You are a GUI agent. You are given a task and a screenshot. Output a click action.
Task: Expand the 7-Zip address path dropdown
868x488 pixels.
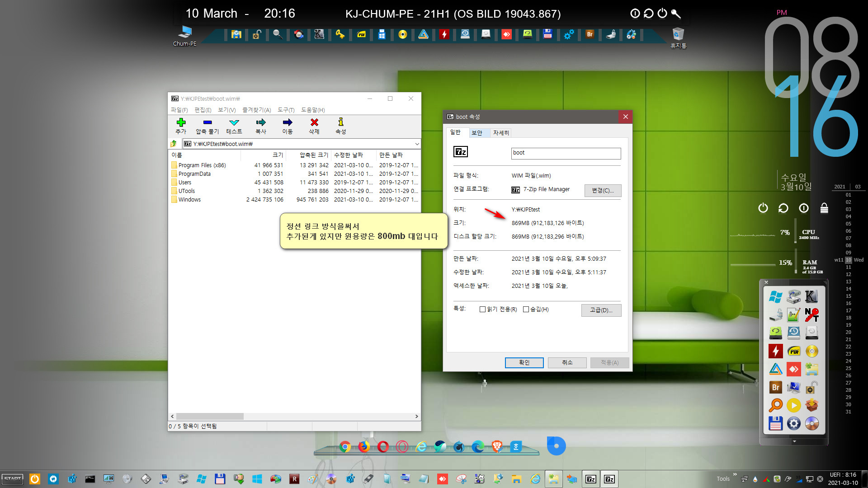tap(417, 144)
